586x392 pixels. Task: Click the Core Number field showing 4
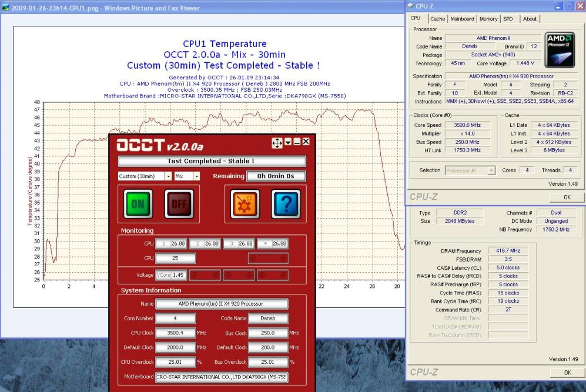coord(175,319)
